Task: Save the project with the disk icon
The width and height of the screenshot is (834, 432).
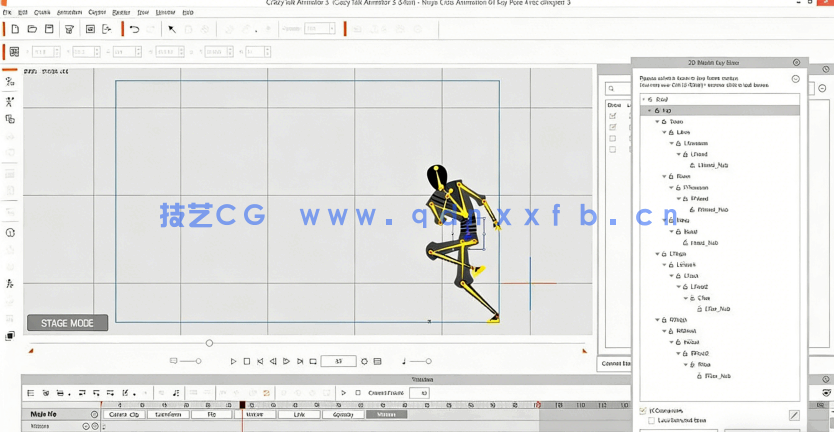Action: (49, 29)
